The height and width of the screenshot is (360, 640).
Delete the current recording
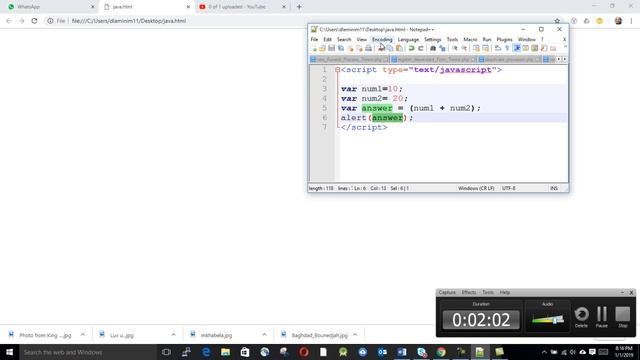pyautogui.click(x=582, y=317)
